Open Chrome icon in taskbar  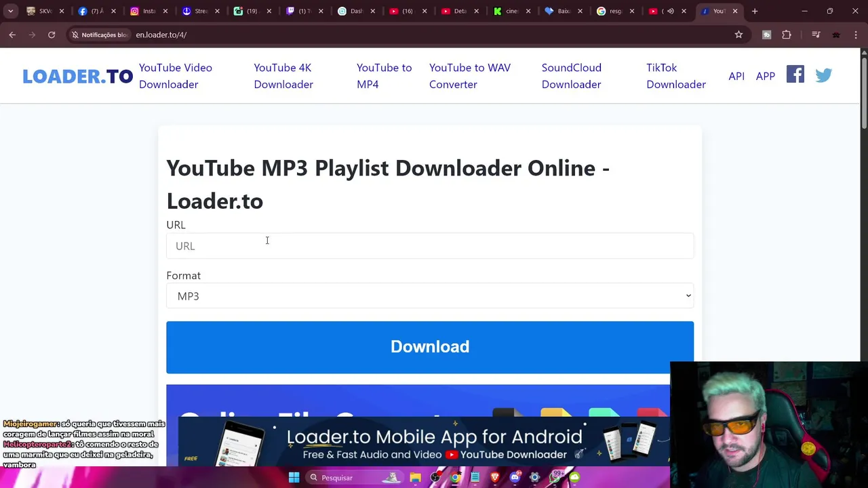[x=455, y=478]
